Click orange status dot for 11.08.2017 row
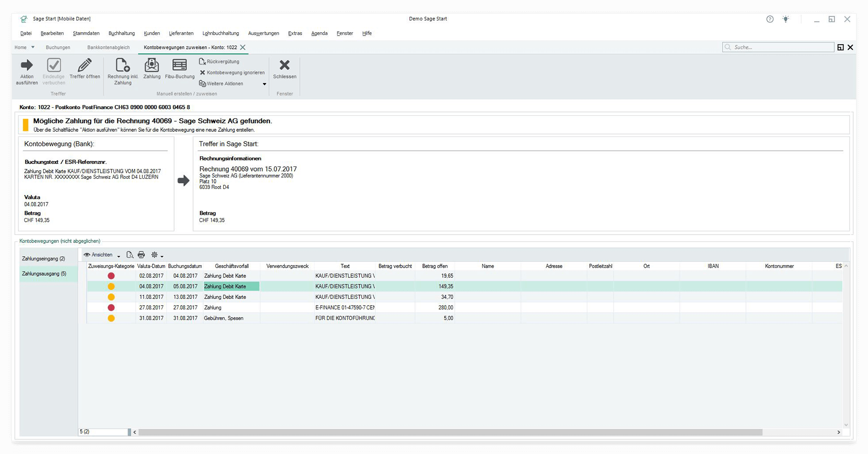The width and height of the screenshot is (868, 454). [x=111, y=297]
